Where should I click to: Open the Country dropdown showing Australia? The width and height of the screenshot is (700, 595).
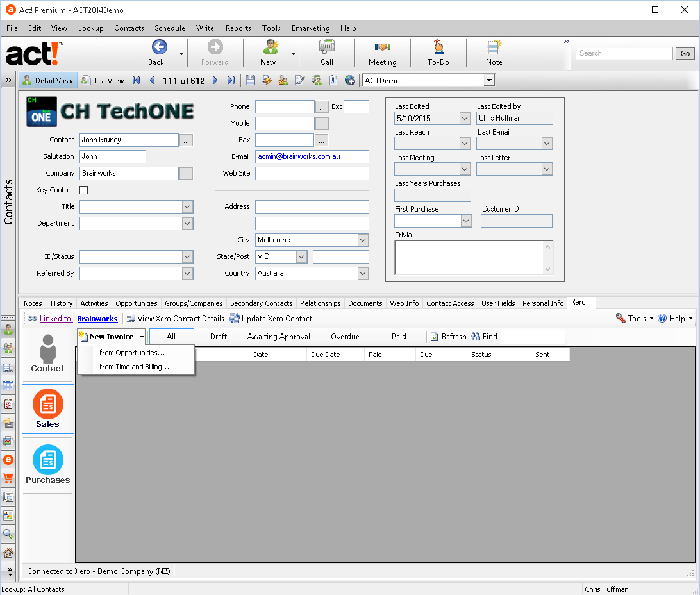tap(363, 274)
